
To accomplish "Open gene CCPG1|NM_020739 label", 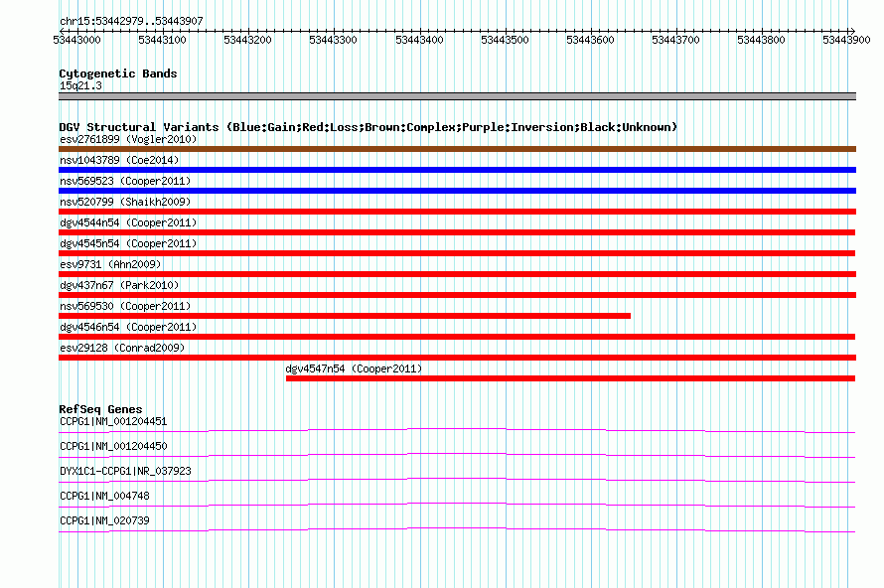I will click(x=104, y=520).
